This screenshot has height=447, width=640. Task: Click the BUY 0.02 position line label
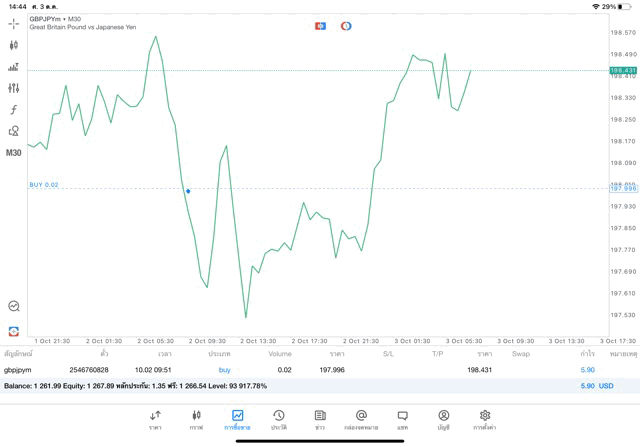point(44,185)
